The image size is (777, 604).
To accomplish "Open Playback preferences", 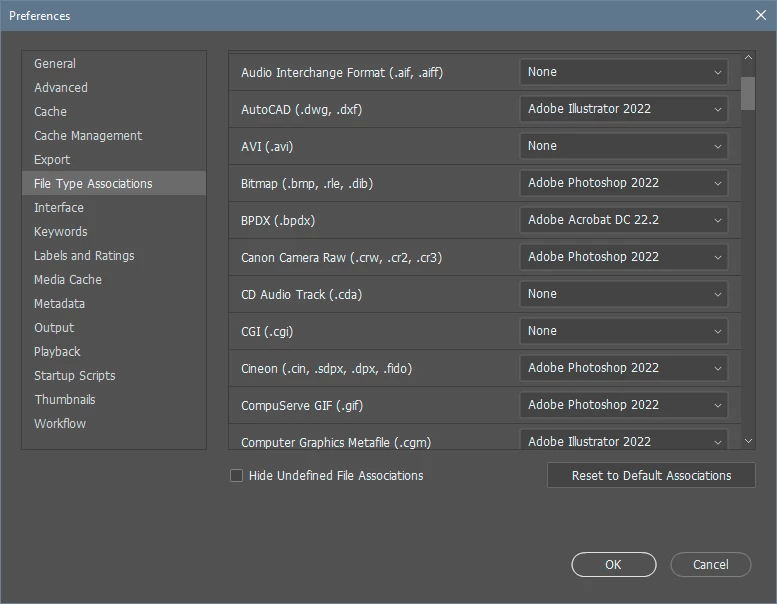I will [x=113, y=352].
